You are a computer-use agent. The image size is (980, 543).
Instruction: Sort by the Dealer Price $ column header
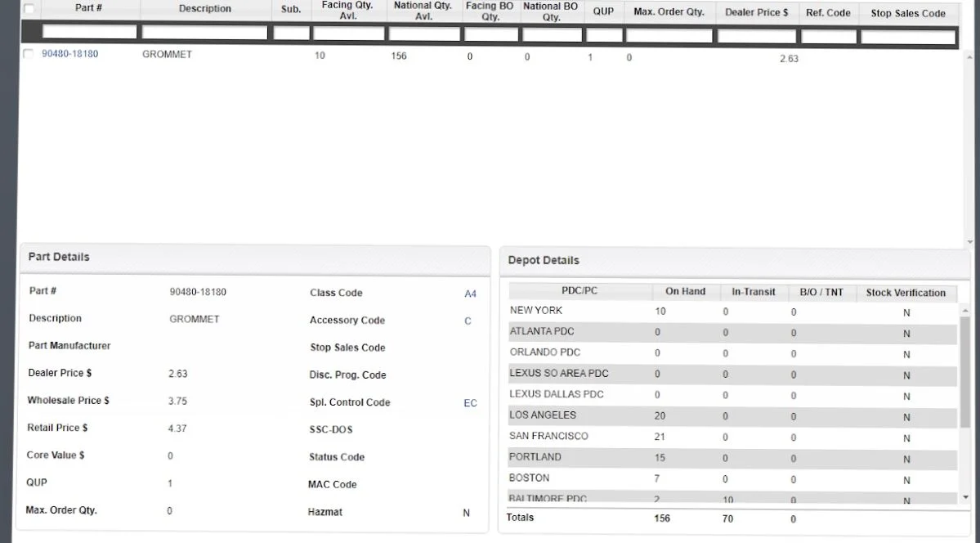(x=756, y=12)
